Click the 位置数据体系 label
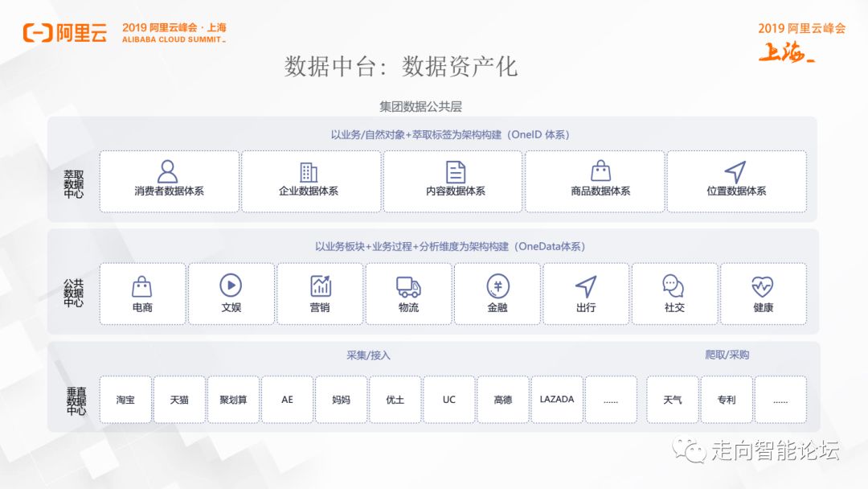The height and width of the screenshot is (489, 868). pos(736,191)
